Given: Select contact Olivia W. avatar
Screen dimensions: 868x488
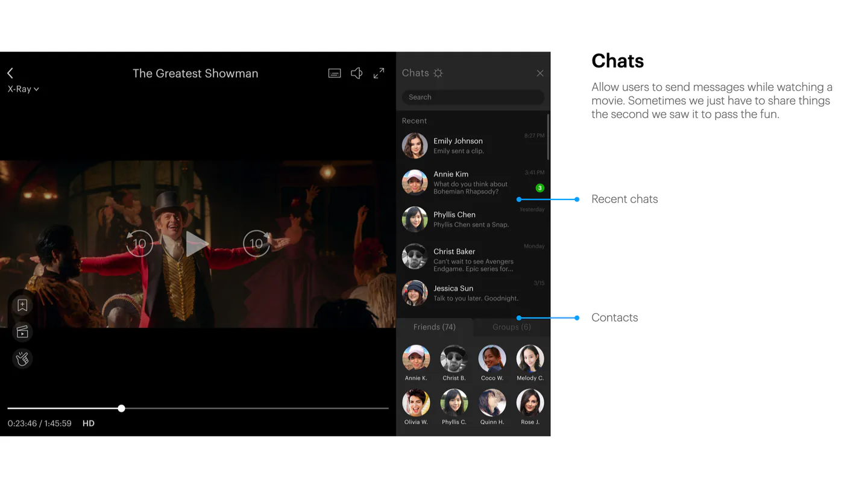Looking at the screenshot, I should click(x=416, y=402).
